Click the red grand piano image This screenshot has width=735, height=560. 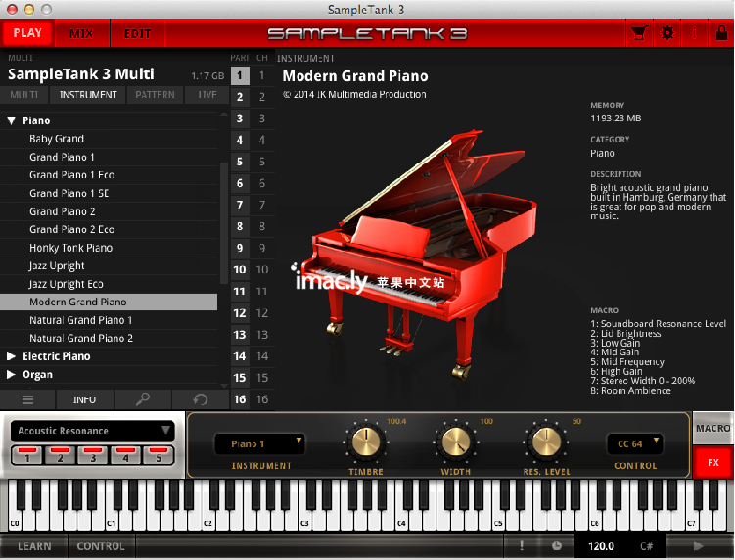[x=419, y=254]
